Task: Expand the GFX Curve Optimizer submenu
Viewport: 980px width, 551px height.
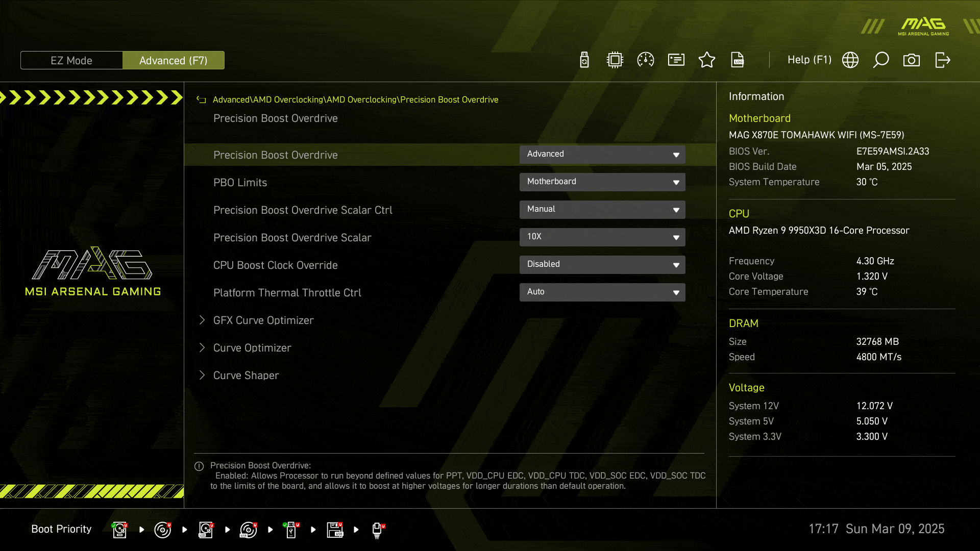Action: (263, 320)
